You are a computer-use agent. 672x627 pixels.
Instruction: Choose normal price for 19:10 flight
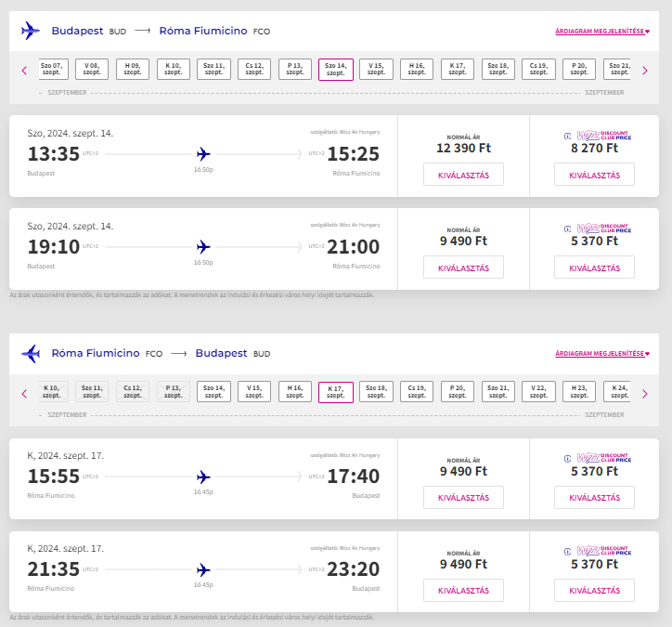click(463, 268)
